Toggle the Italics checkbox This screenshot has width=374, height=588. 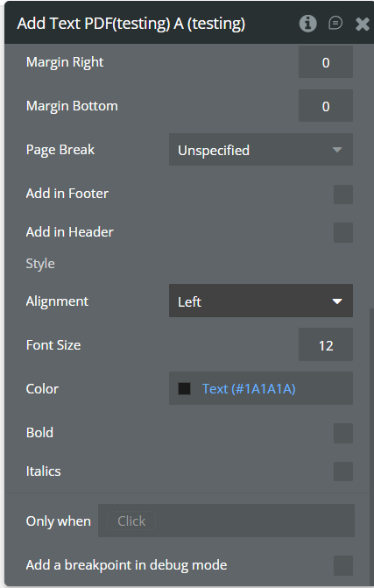click(x=342, y=471)
